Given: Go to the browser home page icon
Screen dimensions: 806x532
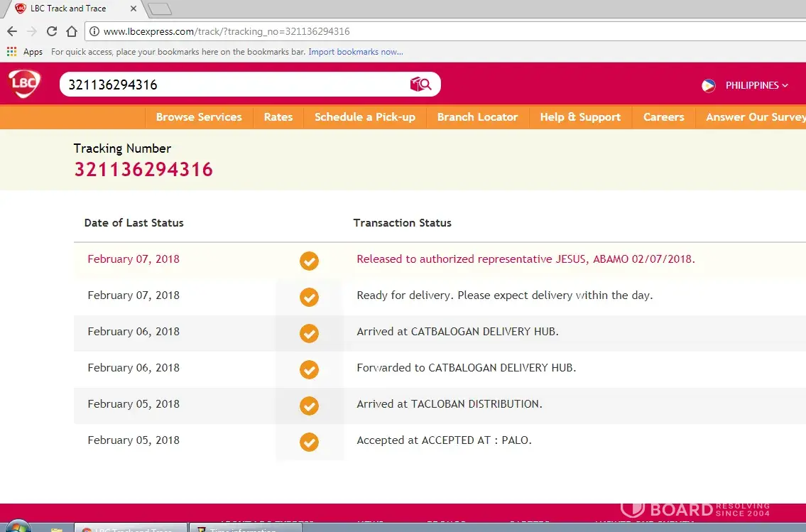Looking at the screenshot, I should 71,31.
